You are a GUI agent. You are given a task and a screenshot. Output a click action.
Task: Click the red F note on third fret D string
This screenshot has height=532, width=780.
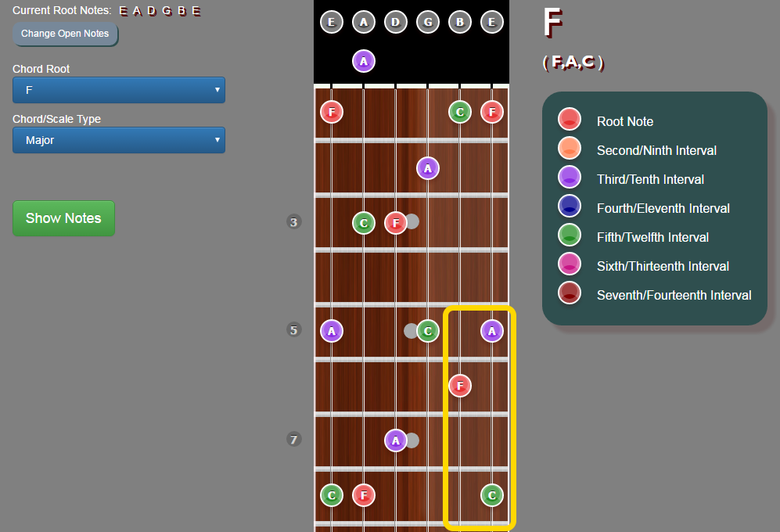(396, 222)
